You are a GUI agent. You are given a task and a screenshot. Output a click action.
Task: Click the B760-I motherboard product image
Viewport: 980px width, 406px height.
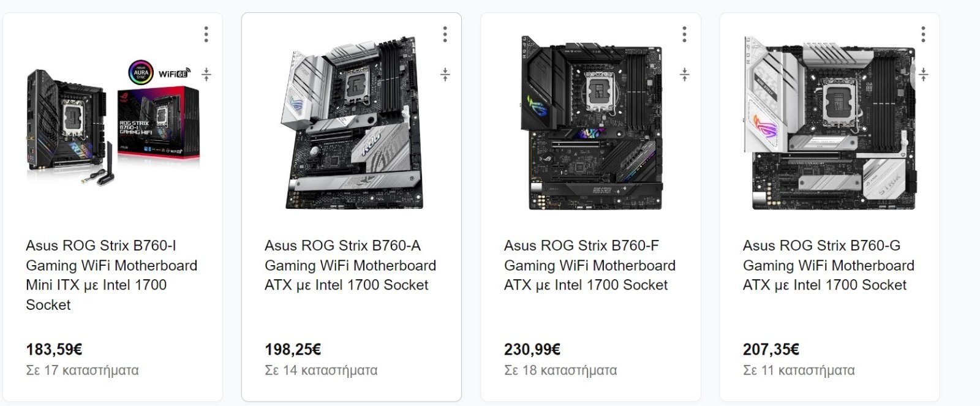(x=113, y=122)
